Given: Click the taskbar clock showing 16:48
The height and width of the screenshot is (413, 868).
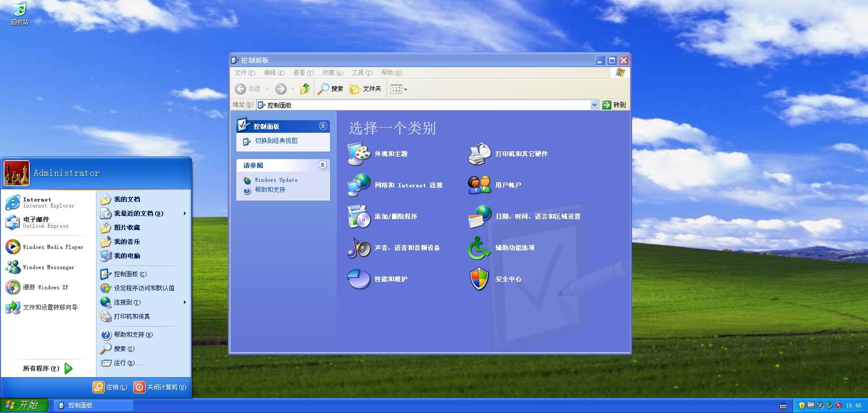Looking at the screenshot, I should click(x=854, y=406).
